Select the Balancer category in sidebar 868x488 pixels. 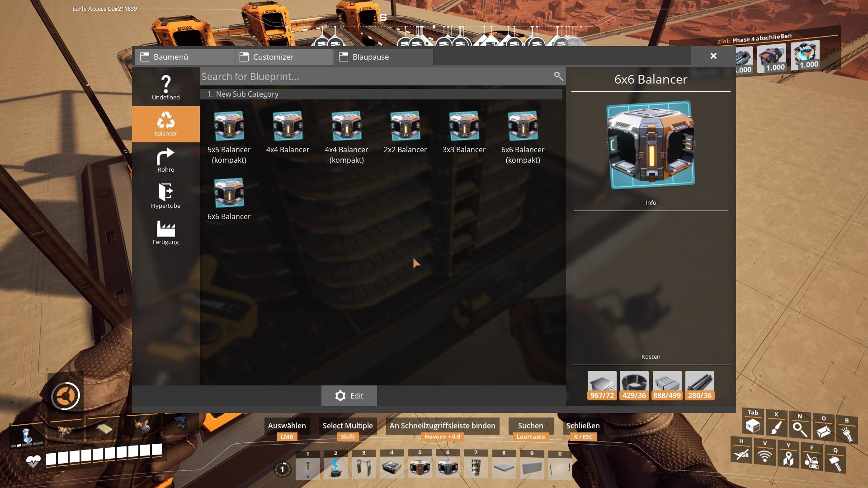(x=165, y=124)
